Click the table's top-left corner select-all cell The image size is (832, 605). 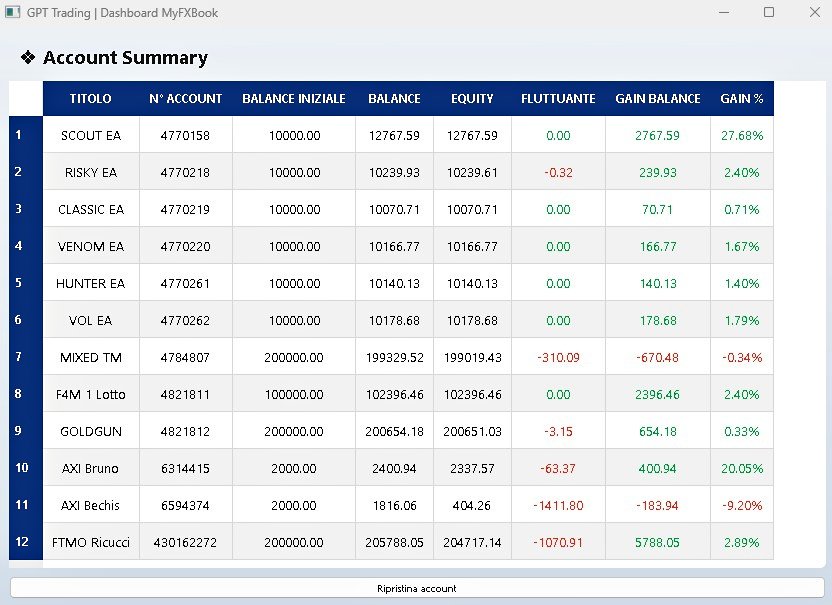26,99
